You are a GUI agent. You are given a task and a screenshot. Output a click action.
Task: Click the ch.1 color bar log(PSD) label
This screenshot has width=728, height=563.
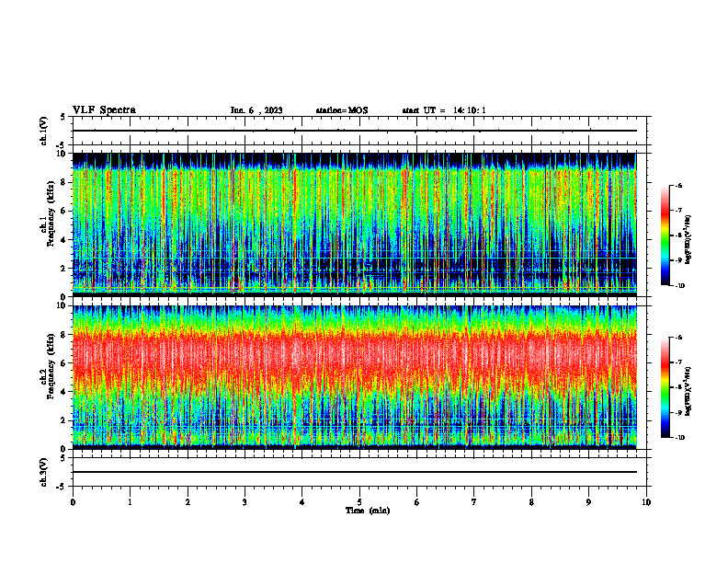pos(688,240)
